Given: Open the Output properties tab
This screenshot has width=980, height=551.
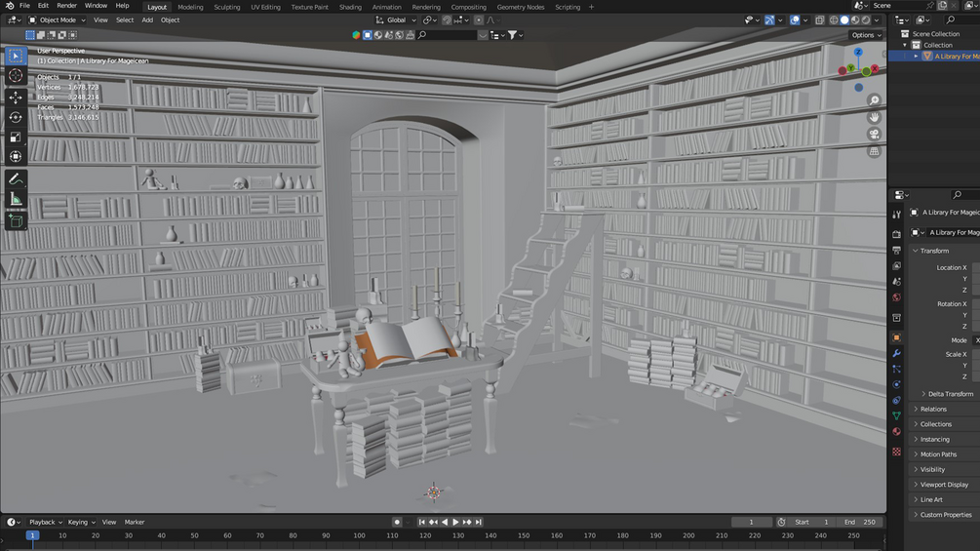Looking at the screenshot, I should [x=896, y=250].
